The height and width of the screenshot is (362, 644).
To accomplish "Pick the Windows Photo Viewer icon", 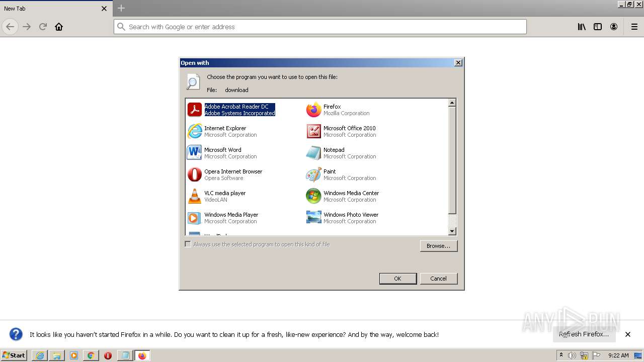I will coord(313,218).
